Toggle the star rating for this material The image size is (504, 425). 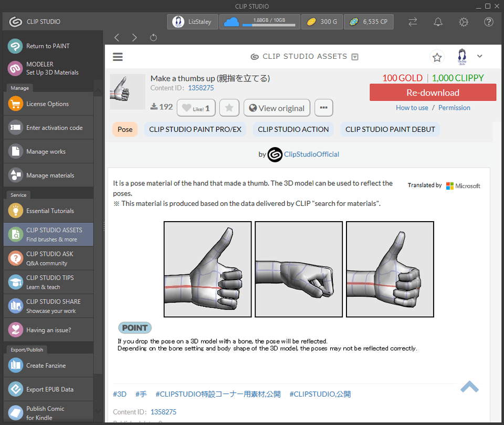tap(229, 108)
